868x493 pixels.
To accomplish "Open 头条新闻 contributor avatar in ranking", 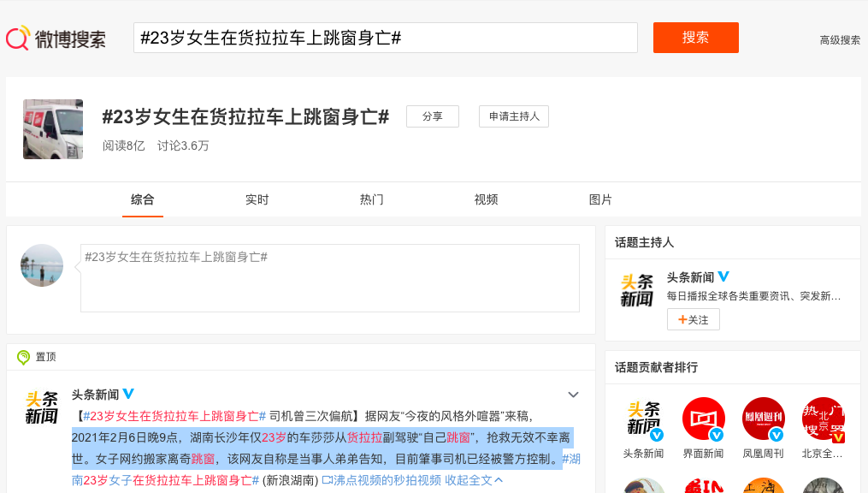I will (643, 419).
